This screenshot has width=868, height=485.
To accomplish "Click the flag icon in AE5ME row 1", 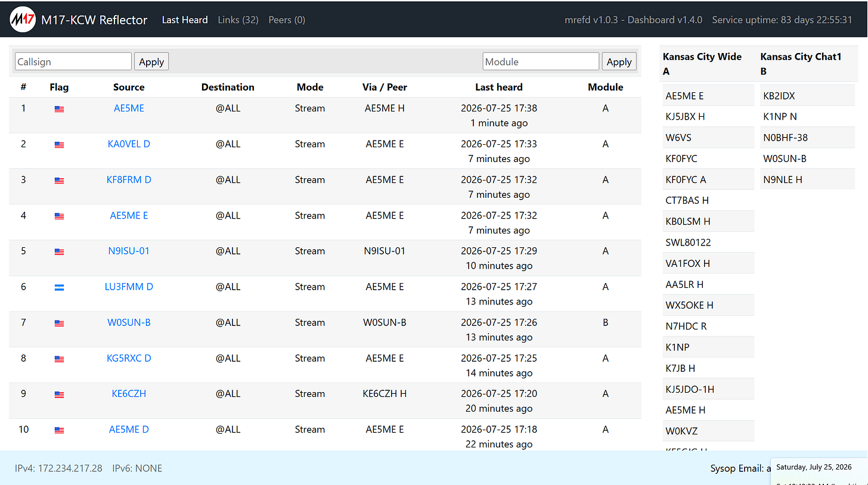I will pyautogui.click(x=59, y=109).
